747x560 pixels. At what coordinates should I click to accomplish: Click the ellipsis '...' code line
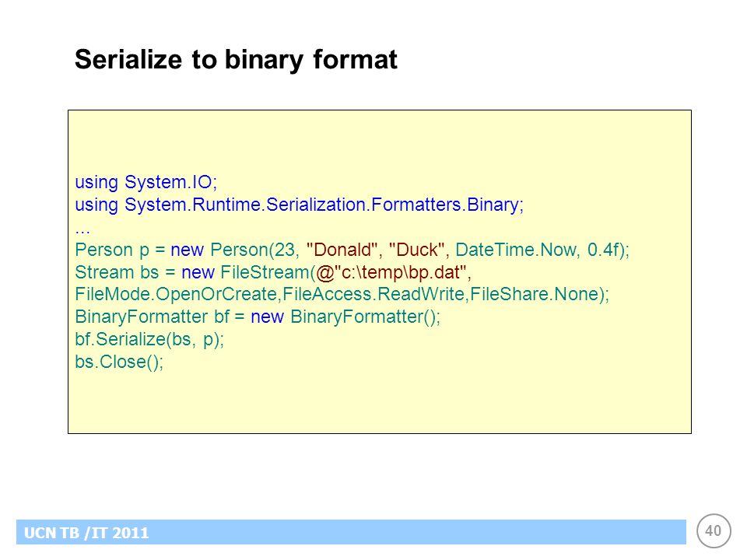[x=82, y=231]
